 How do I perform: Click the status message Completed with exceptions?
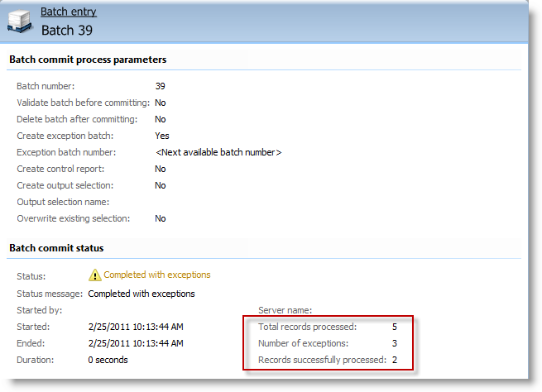141,294
